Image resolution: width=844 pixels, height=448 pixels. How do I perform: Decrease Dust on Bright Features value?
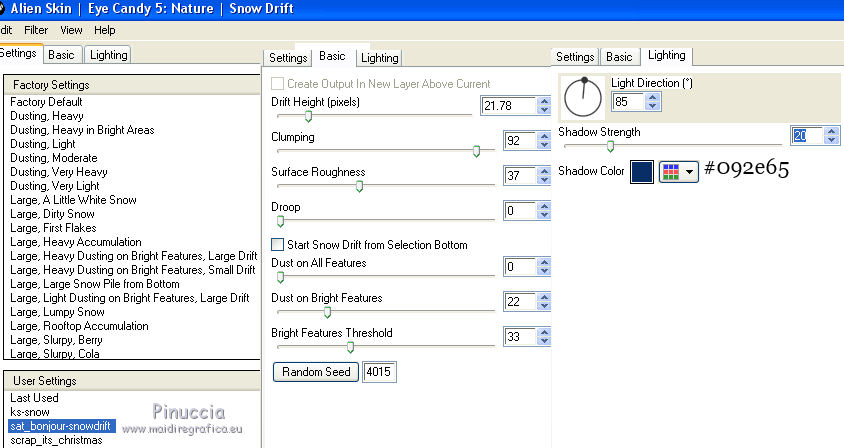tap(544, 306)
